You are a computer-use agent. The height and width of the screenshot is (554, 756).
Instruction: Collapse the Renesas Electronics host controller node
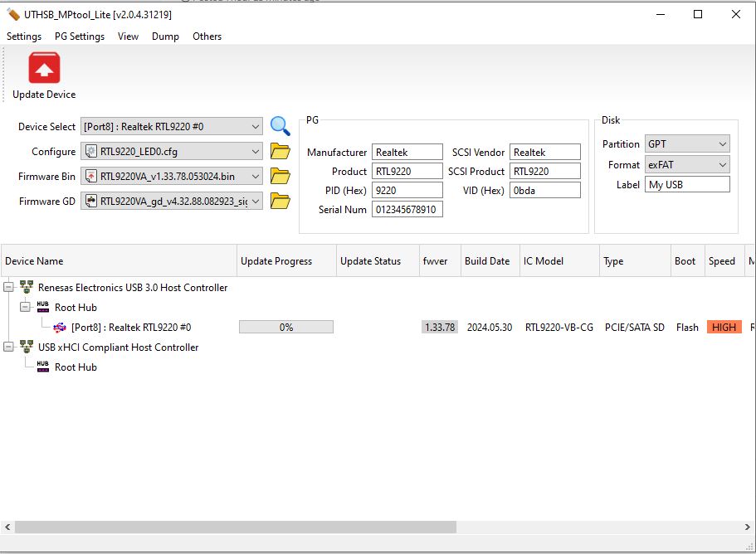8,287
